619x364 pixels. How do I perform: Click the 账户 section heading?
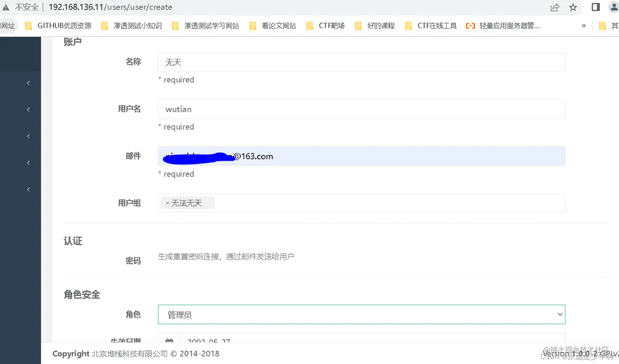[x=72, y=42]
